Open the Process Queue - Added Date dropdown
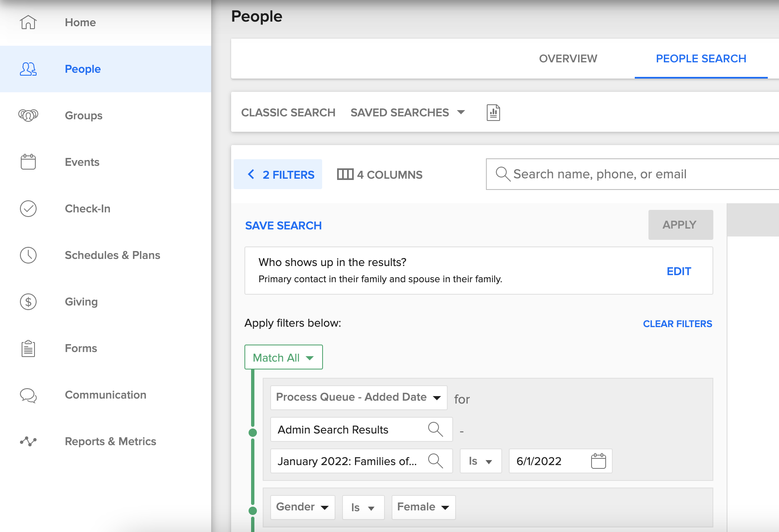This screenshot has width=779, height=532. tap(358, 397)
